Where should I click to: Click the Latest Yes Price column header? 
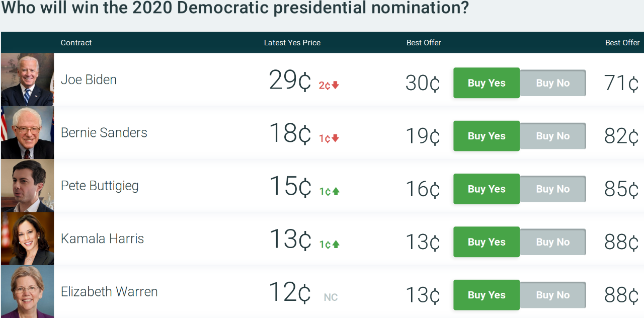coord(292,43)
